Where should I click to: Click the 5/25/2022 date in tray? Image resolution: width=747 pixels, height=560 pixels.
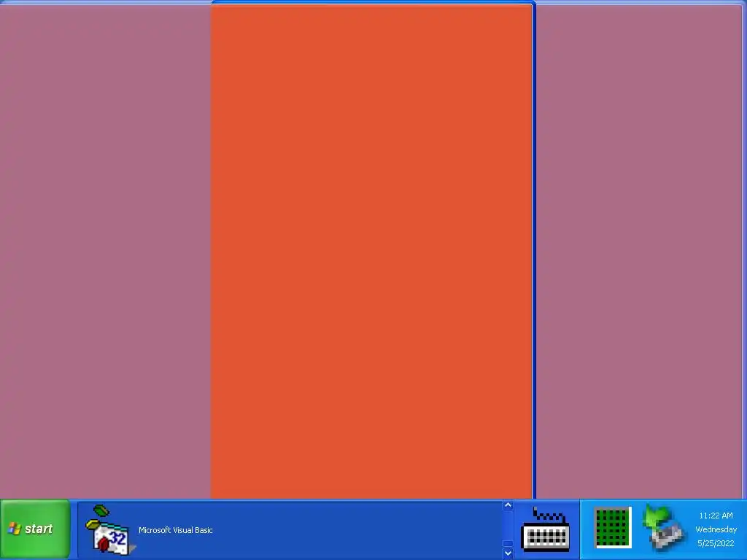(x=716, y=543)
